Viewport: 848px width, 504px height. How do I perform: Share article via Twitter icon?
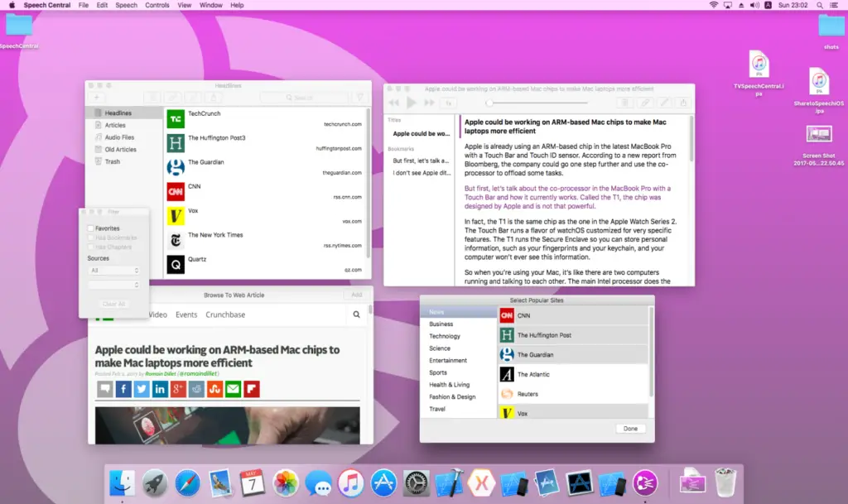click(x=142, y=389)
